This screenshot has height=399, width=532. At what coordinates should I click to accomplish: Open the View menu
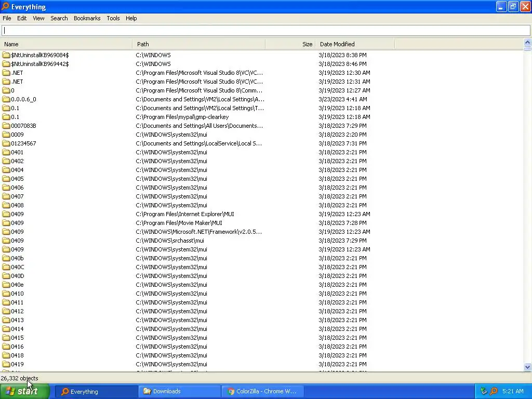tap(38, 18)
